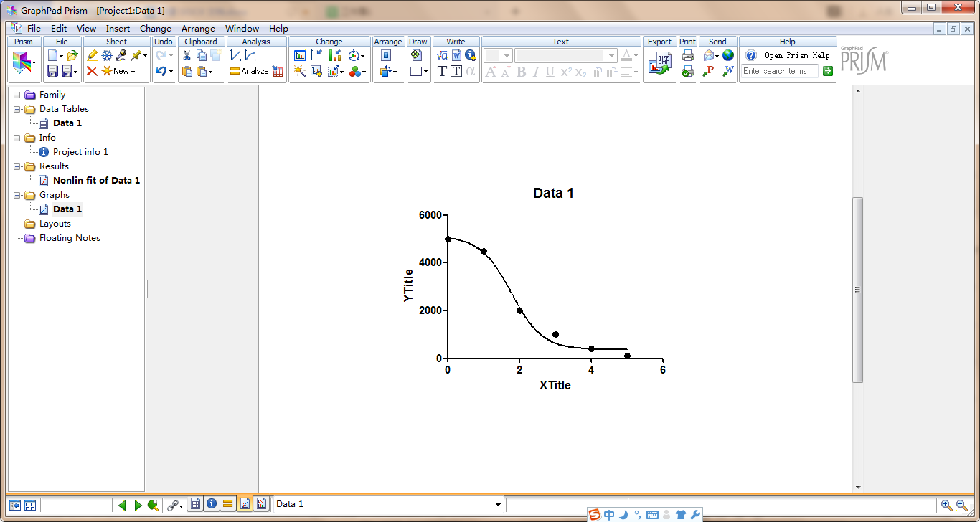Viewport: 980px width, 522px height.
Task: Open the Arrange menu
Action: pos(198,29)
